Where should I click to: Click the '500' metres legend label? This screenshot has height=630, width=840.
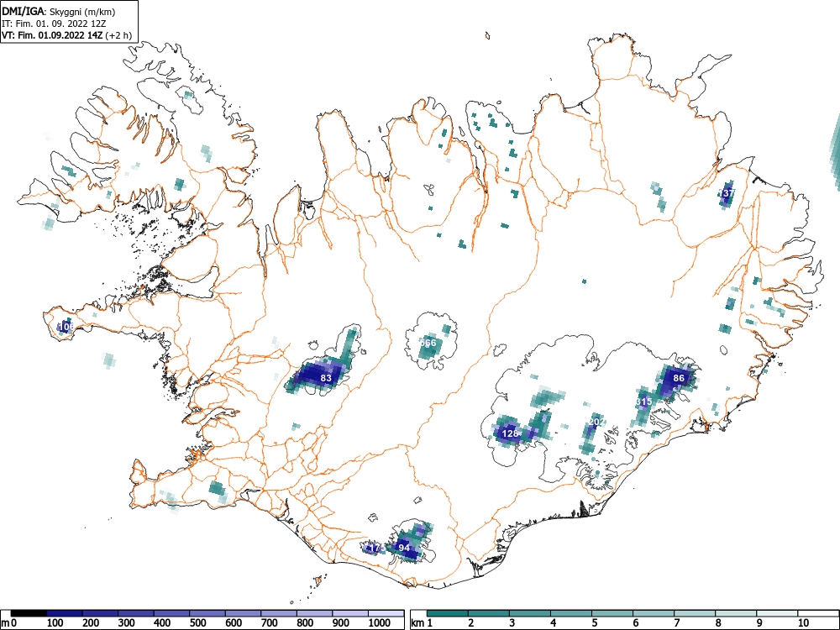click(x=198, y=623)
